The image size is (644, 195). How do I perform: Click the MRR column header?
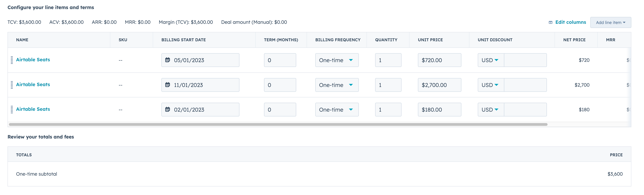pos(611,40)
